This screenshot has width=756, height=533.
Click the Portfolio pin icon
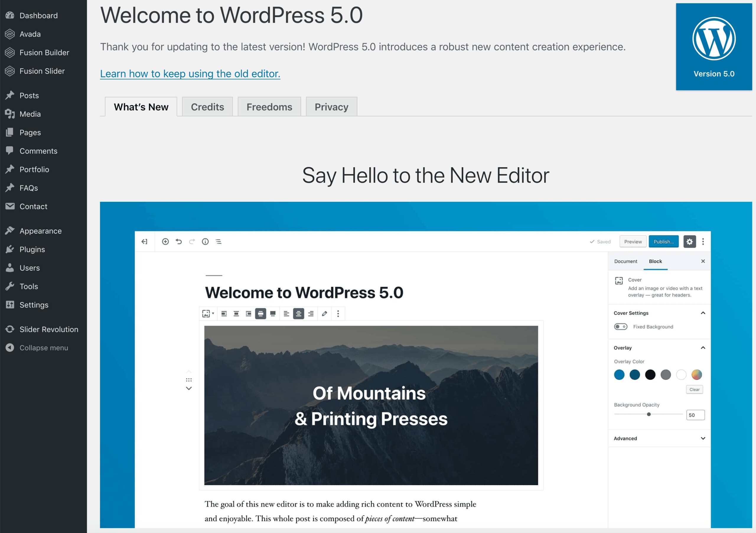(10, 169)
